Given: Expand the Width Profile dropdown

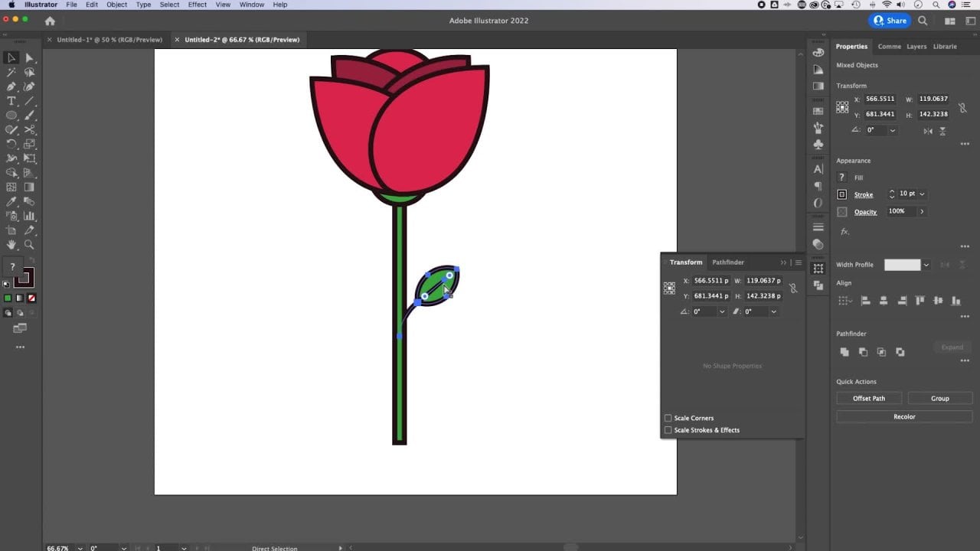Looking at the screenshot, I should coord(926,265).
